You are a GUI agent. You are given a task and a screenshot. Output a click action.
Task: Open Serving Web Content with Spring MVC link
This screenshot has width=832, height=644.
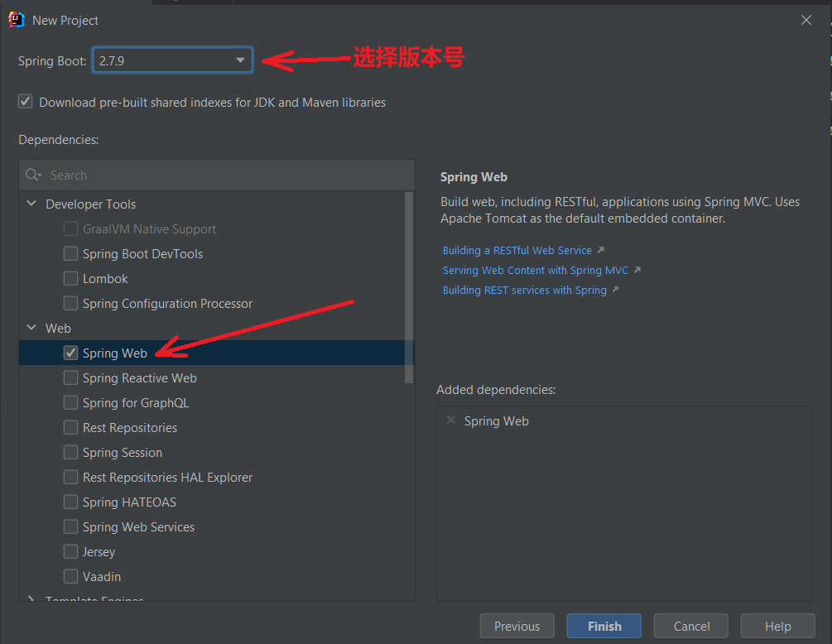(535, 270)
